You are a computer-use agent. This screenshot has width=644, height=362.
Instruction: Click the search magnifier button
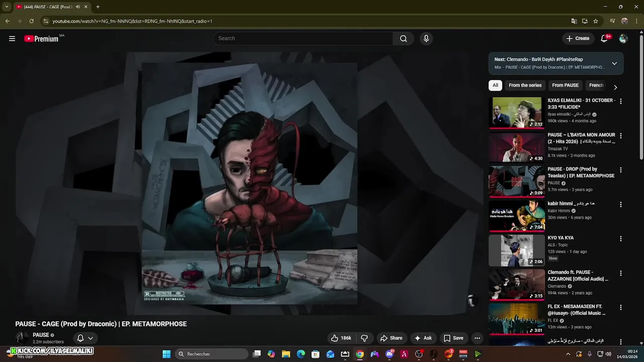click(404, 39)
